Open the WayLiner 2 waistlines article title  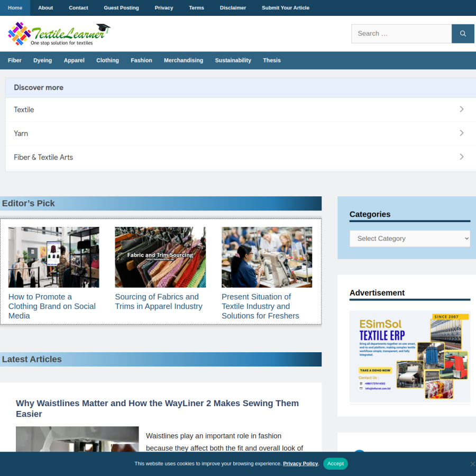coord(157,408)
